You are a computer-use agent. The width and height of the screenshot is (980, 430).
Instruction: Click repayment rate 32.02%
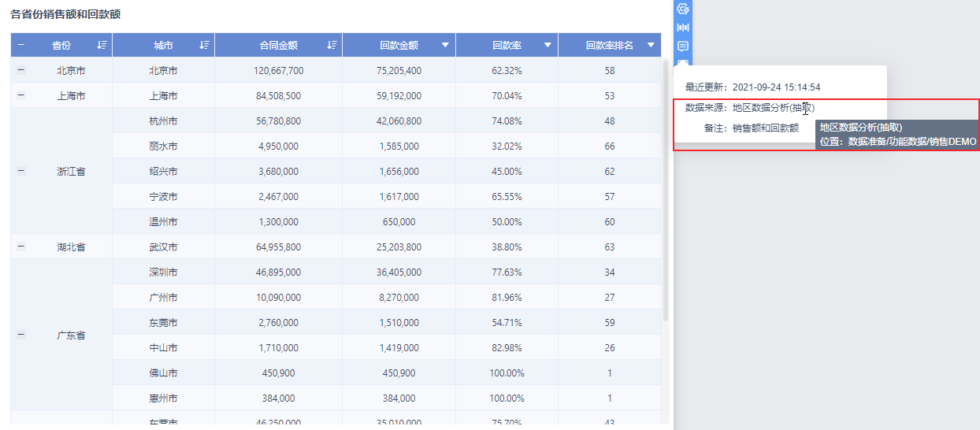click(x=507, y=146)
